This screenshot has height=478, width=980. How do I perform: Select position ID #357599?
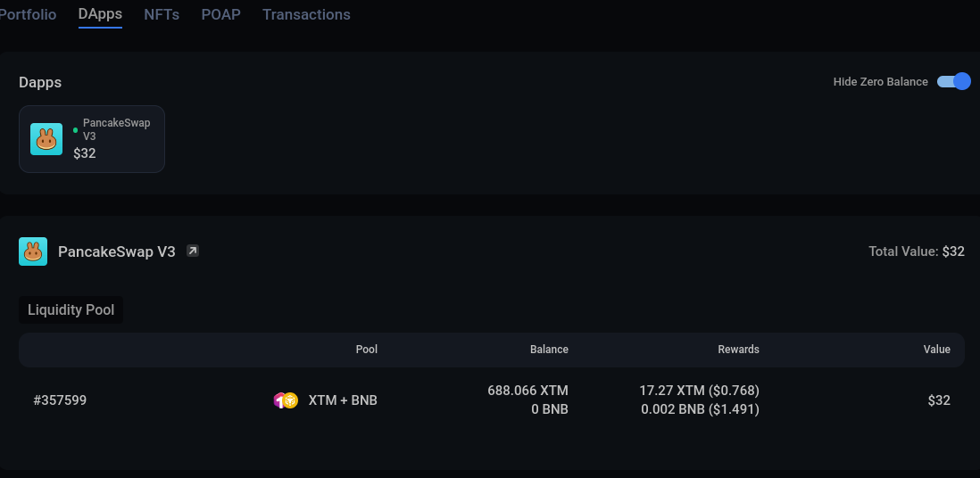[60, 400]
